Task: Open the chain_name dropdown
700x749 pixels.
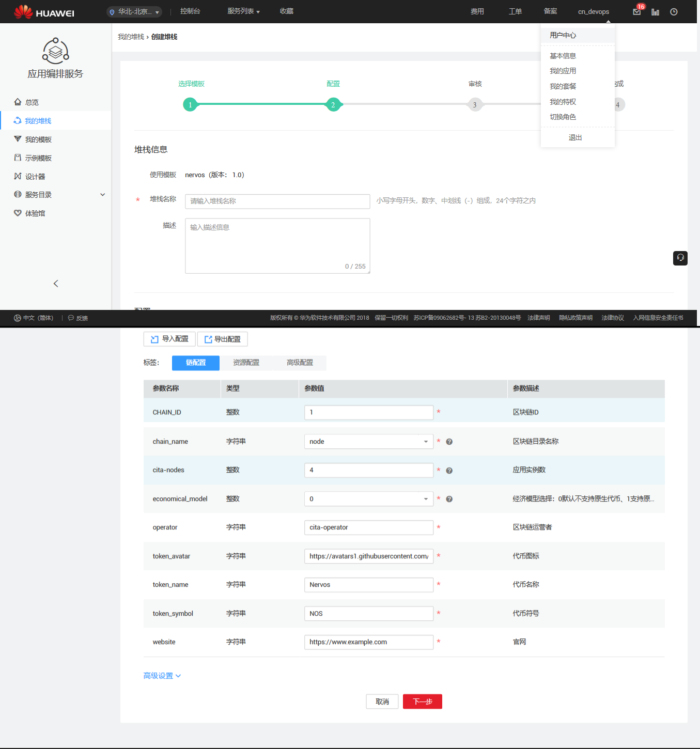Action: [369, 442]
